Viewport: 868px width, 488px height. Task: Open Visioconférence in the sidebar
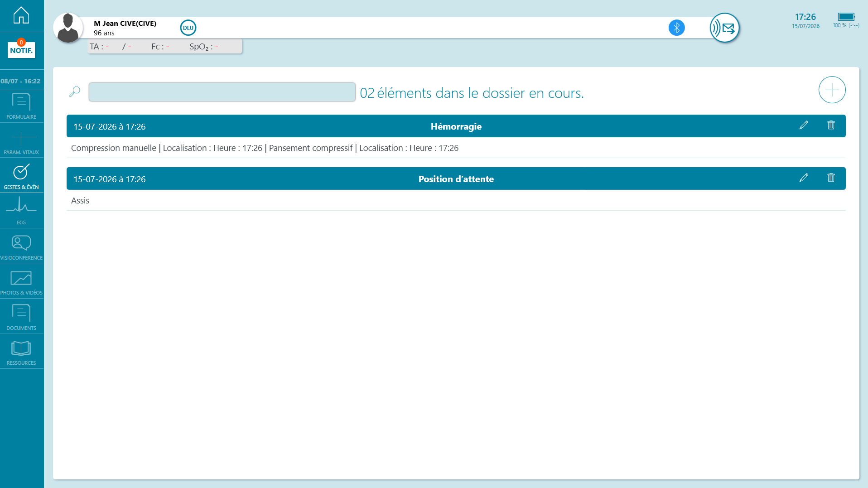coord(21,247)
